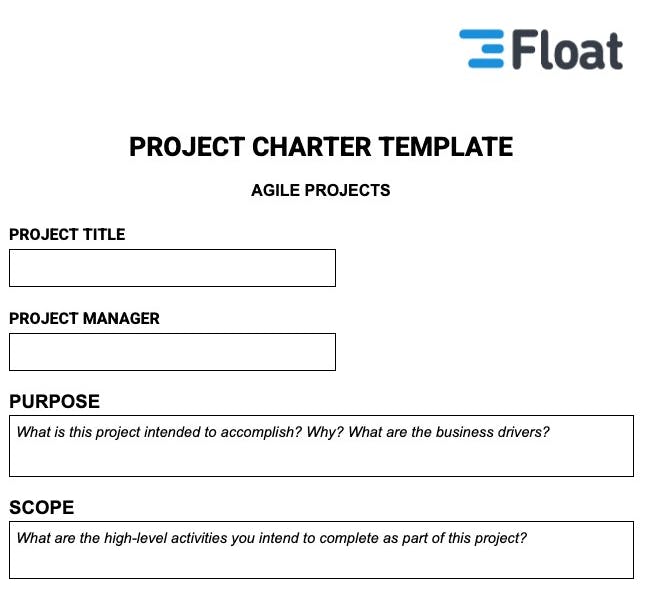Click the word CHARTER in the heading

pyautogui.click(x=309, y=148)
